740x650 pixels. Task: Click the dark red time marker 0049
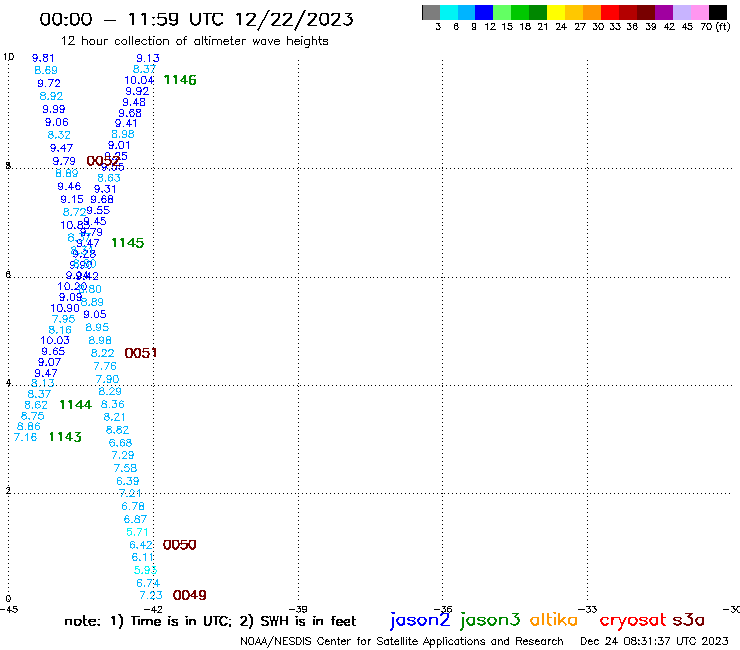190,595
